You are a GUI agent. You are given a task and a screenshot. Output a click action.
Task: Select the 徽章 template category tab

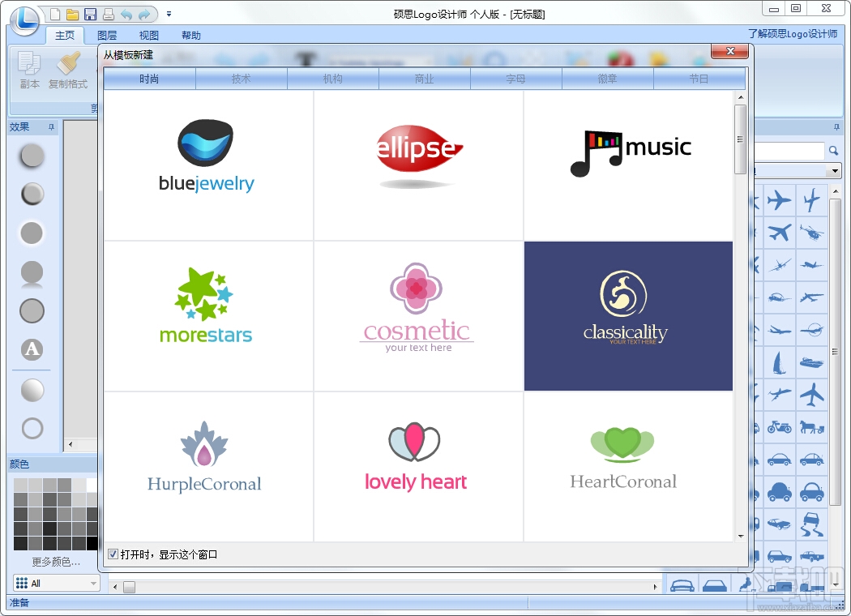pos(607,79)
